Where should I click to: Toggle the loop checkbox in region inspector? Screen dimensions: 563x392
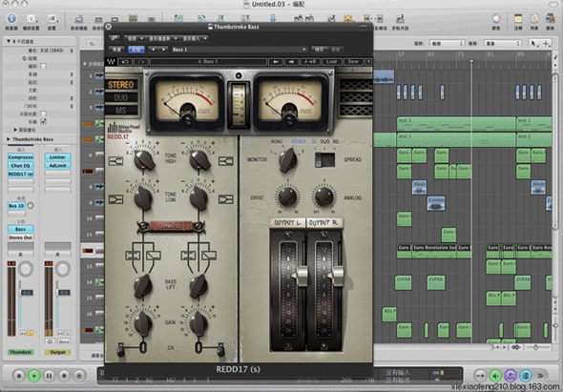coord(43,66)
